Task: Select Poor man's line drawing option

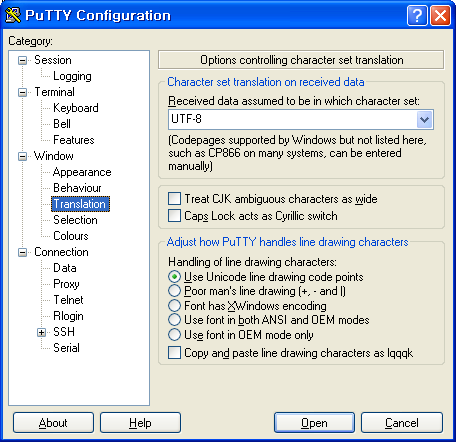Action: tap(174, 291)
